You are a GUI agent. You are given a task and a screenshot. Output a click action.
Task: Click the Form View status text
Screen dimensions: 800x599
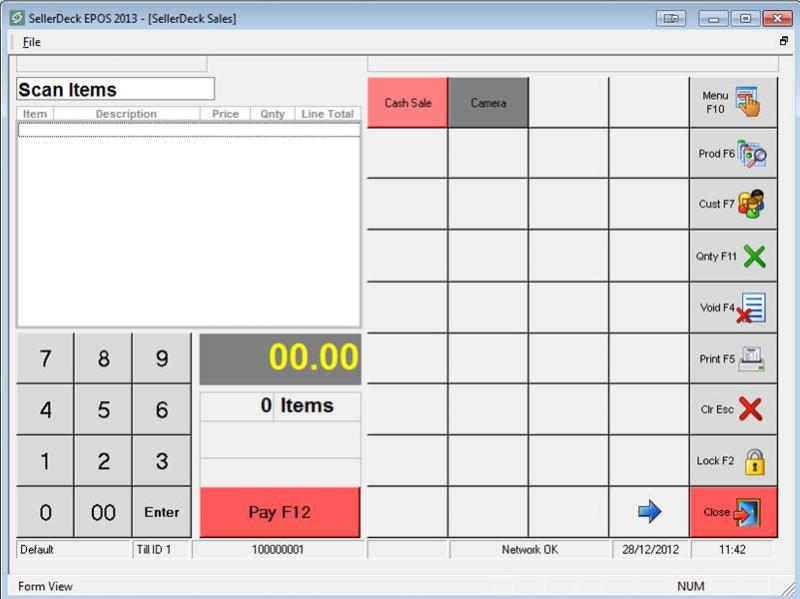point(45,586)
